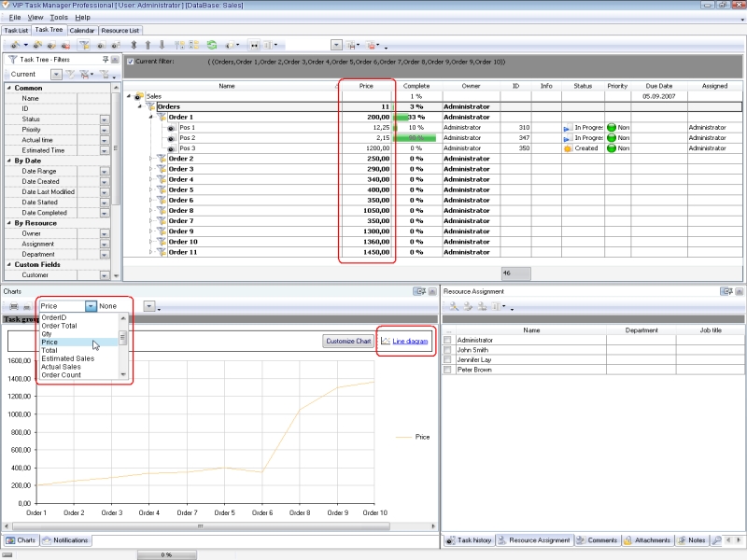Image resolution: width=747 pixels, height=560 pixels.
Task: Click the In Progress status icon for Pos 1
Action: coord(567,127)
